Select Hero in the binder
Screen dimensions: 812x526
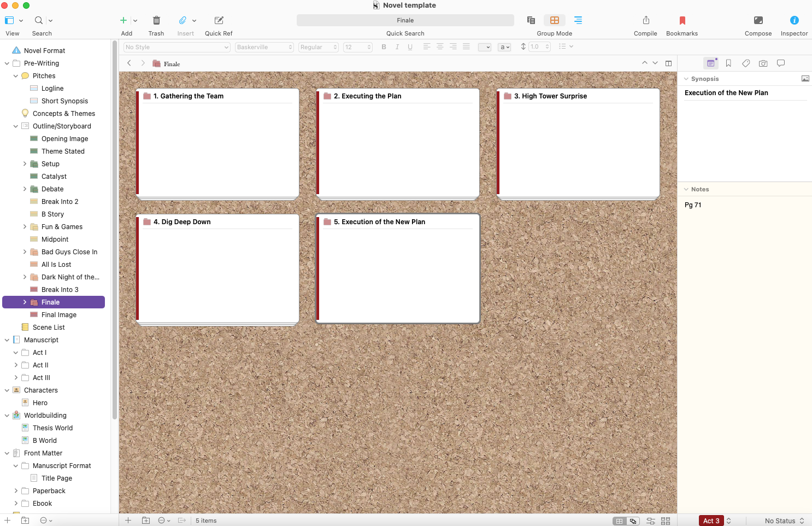pyautogui.click(x=40, y=403)
